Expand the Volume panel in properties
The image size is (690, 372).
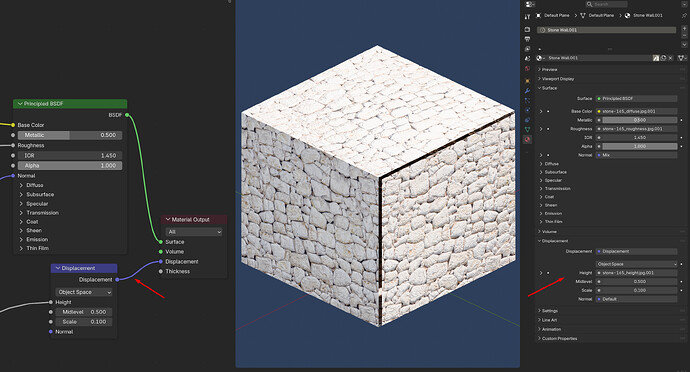pyautogui.click(x=540, y=232)
